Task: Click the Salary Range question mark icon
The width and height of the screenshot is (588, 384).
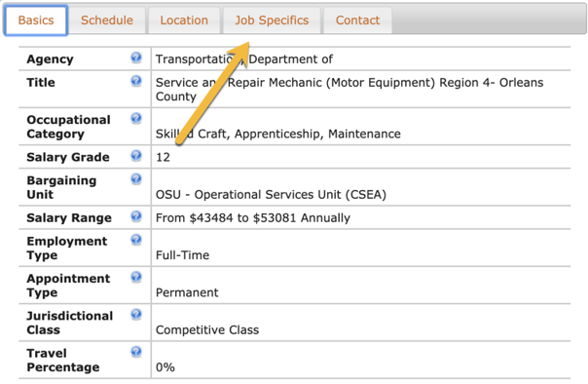Action: pyautogui.click(x=136, y=216)
